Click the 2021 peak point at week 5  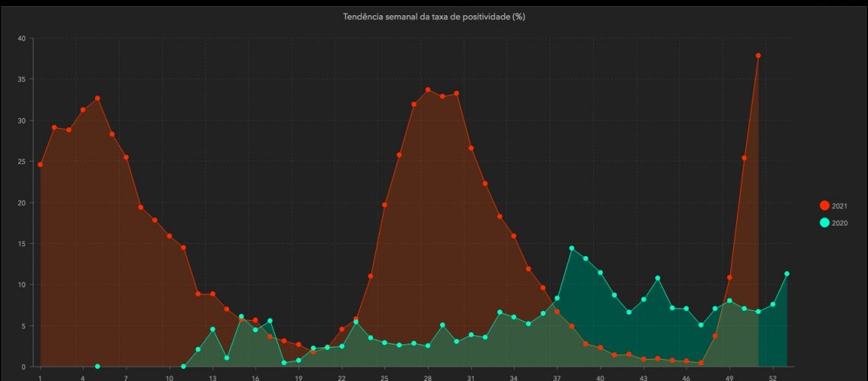coord(97,98)
